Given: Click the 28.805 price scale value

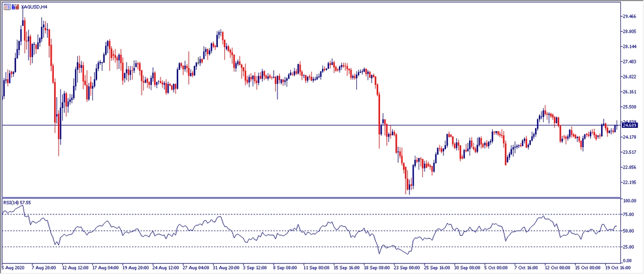Looking at the screenshot, I should (x=629, y=32).
